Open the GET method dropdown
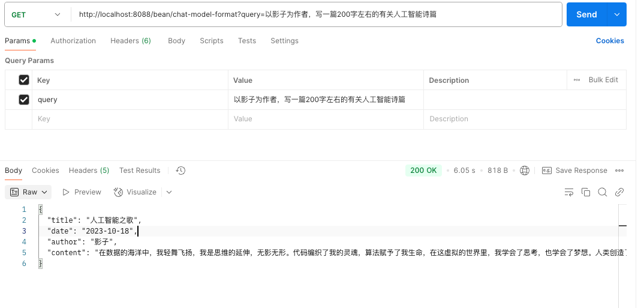The height and width of the screenshot is (308, 644). click(36, 14)
